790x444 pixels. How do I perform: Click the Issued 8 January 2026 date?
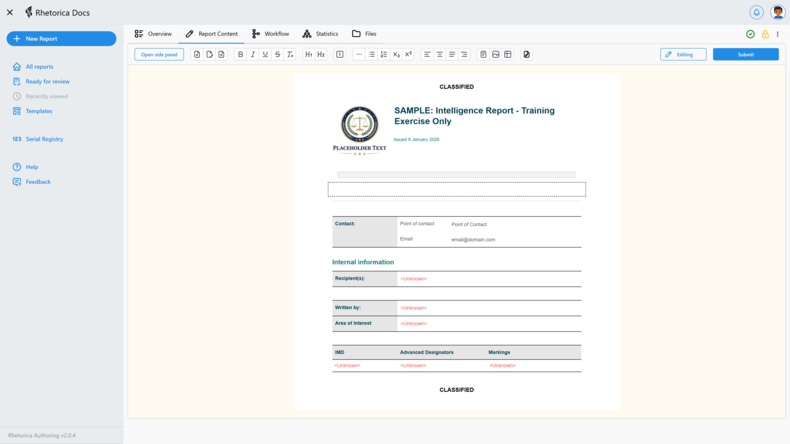(x=417, y=140)
